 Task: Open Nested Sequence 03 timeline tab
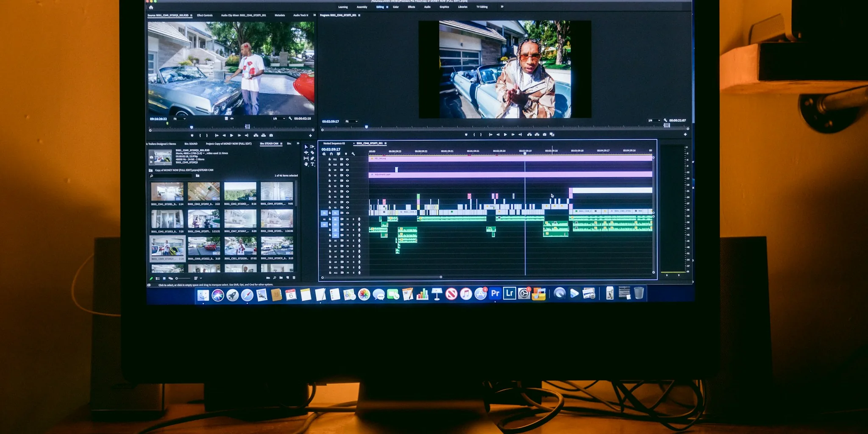(x=334, y=143)
